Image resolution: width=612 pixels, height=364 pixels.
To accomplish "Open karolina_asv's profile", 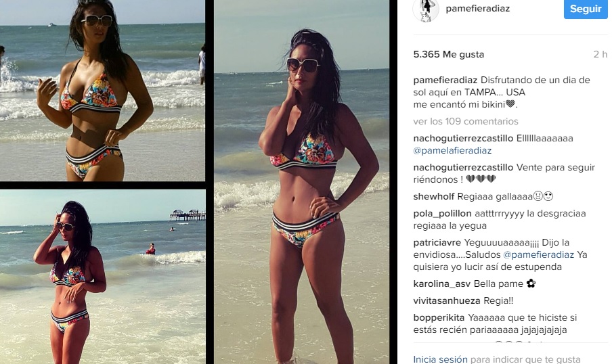I will click(x=442, y=284).
